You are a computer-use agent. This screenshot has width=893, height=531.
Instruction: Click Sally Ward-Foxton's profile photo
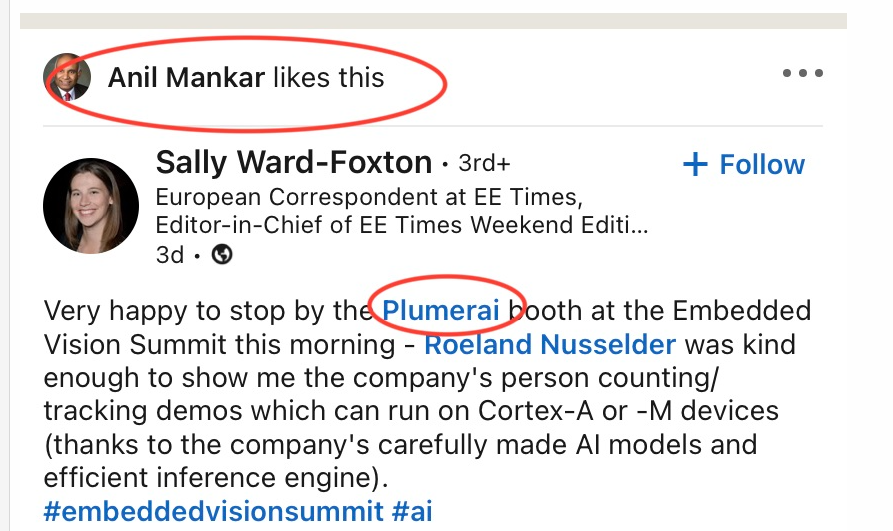[x=91, y=206]
